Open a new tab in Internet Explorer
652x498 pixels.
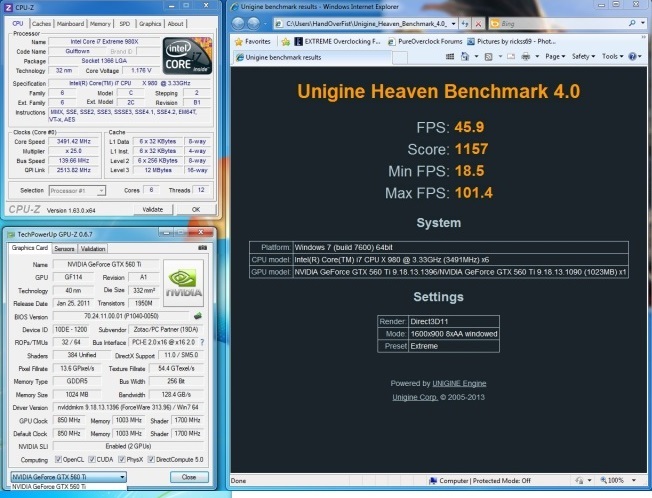click(400, 58)
